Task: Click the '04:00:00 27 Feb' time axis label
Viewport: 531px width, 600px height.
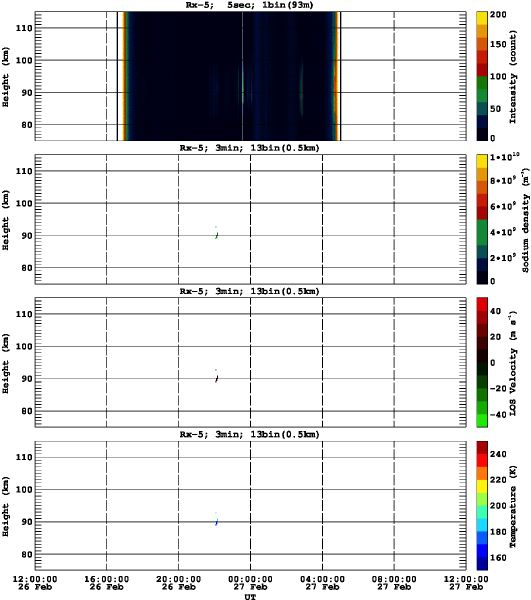Action: point(323,583)
